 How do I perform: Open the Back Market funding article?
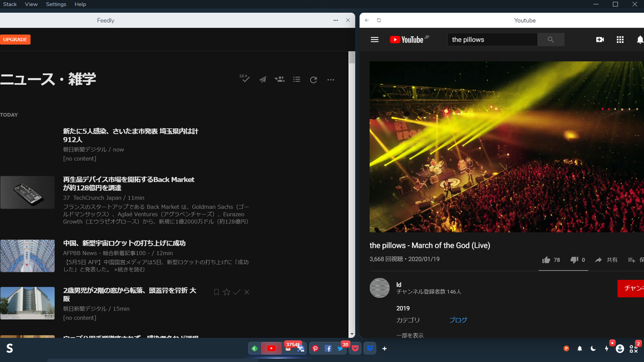(129, 183)
